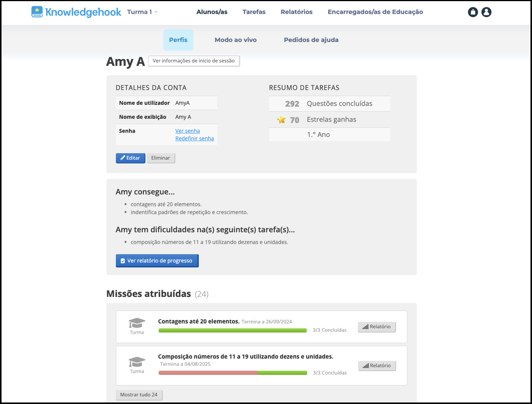Screen dimensions: 532x404
Task: Click 'contagens até 20 elementos' bullet under Amy consegue
Action: pyautogui.click(x=166, y=204)
